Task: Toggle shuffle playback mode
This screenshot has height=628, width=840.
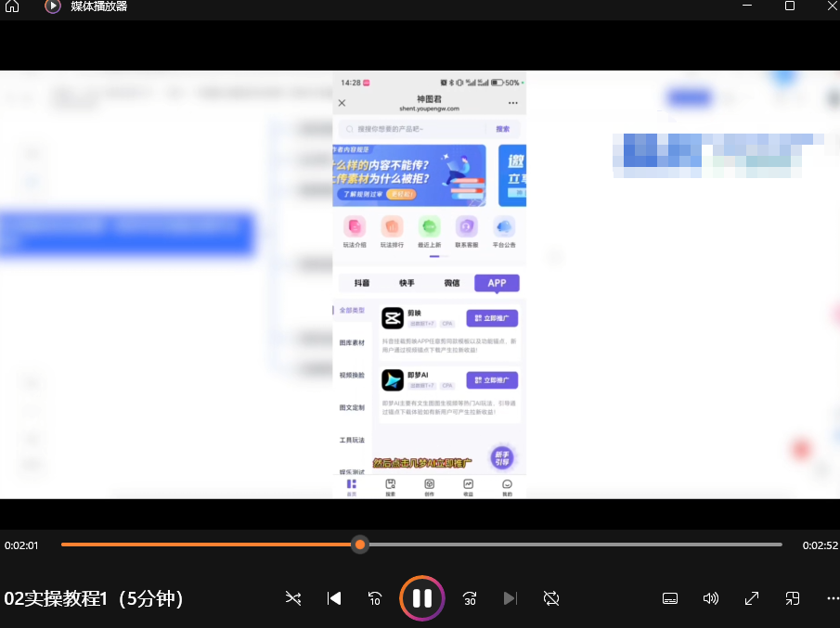Action: click(x=293, y=598)
